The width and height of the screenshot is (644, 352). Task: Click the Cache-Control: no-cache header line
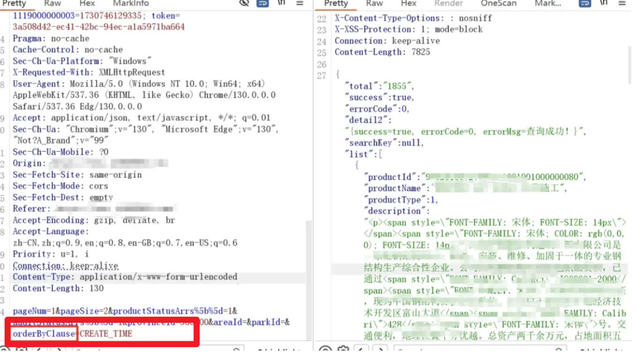pyautogui.click(x=68, y=50)
